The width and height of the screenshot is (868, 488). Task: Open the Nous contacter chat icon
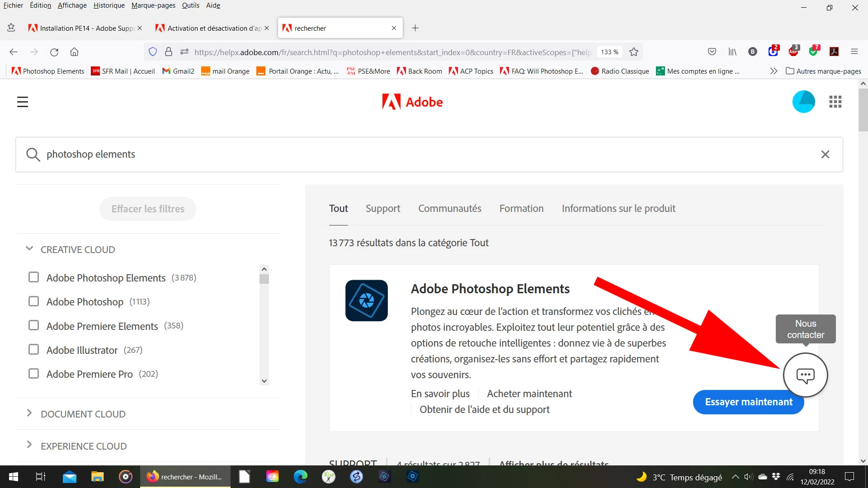pos(805,375)
